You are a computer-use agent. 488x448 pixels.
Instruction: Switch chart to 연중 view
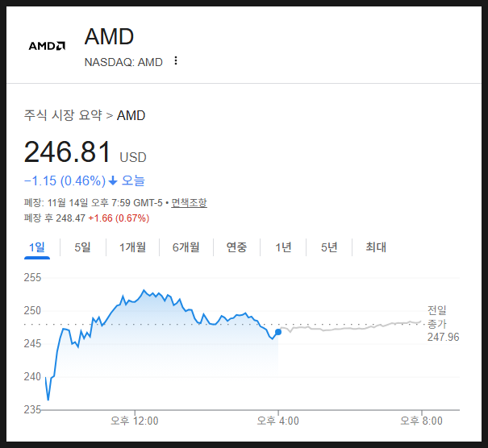pyautogui.click(x=236, y=247)
